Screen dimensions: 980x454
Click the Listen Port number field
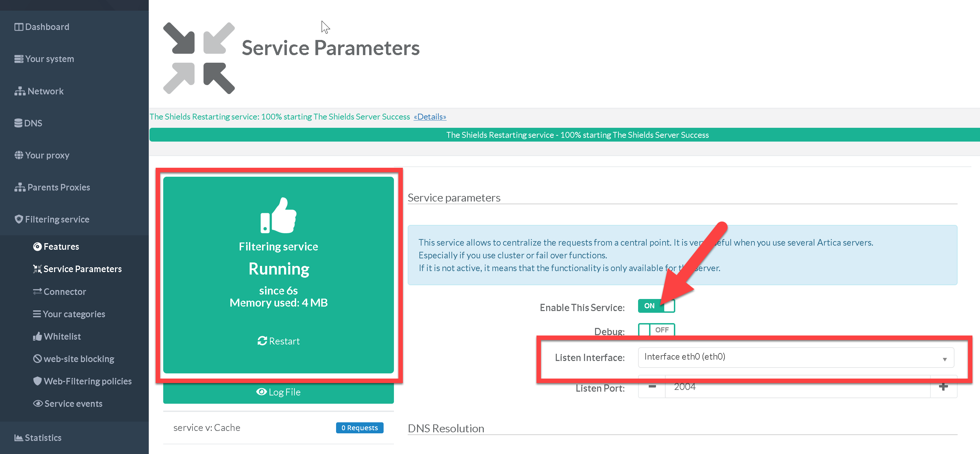point(797,387)
